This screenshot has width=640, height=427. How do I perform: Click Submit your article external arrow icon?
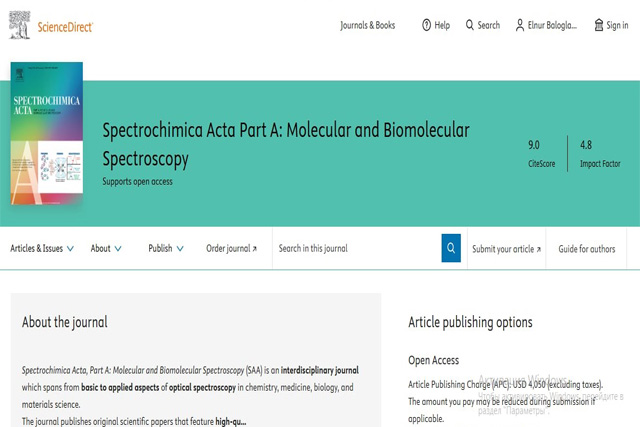(538, 249)
